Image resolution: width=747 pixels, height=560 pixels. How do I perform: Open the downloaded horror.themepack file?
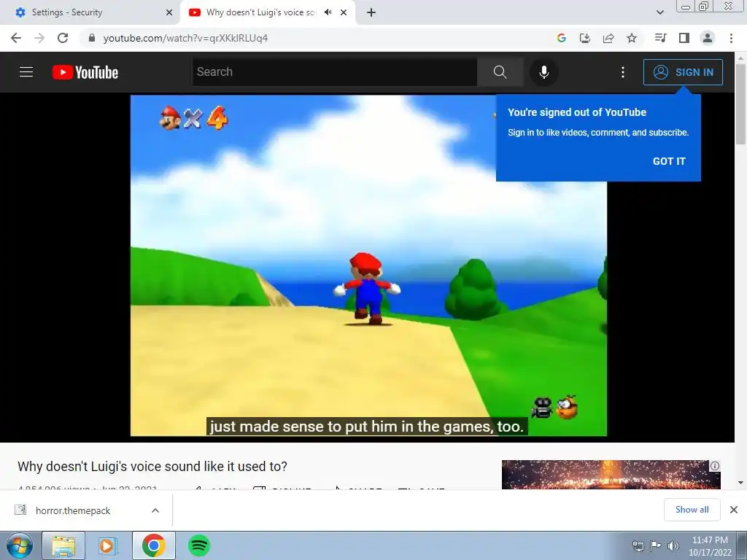tap(72, 510)
